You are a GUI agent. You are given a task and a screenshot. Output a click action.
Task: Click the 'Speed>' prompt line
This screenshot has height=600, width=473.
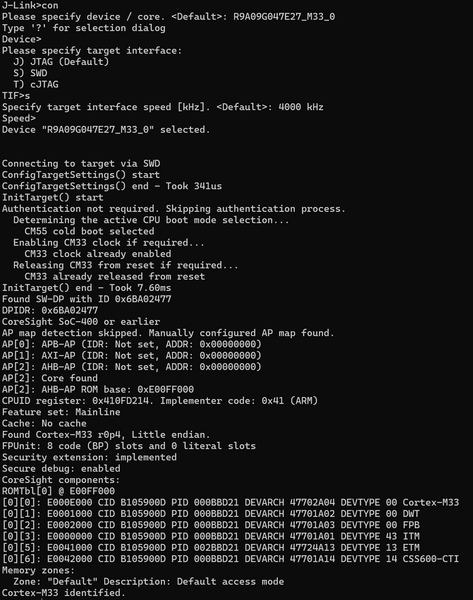[x=19, y=118]
